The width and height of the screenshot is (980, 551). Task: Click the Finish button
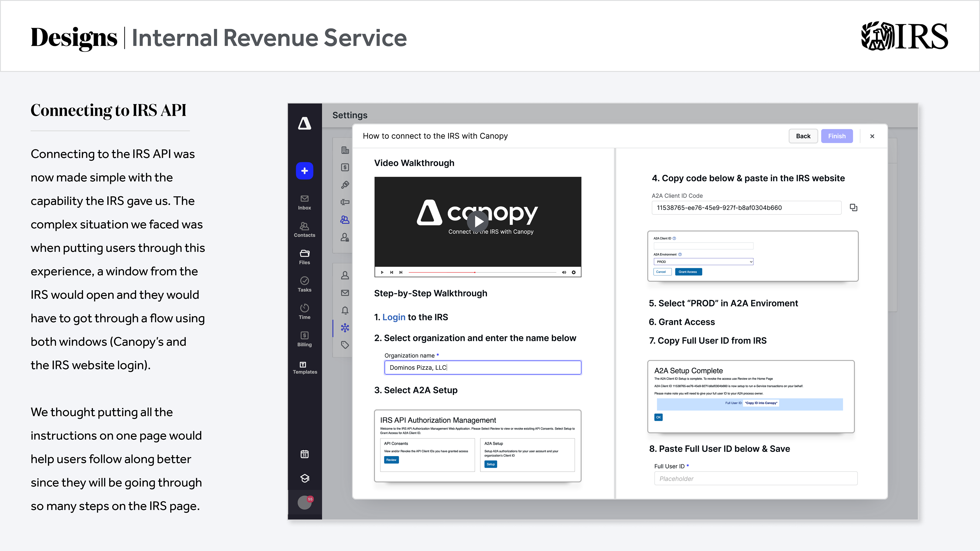click(x=837, y=136)
